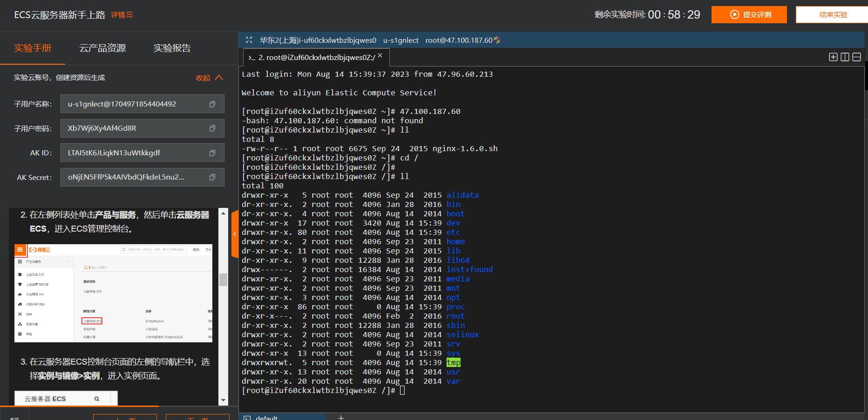Switch to the 云产品资源 tab
The height and width of the screenshot is (420, 868).
pos(102,48)
